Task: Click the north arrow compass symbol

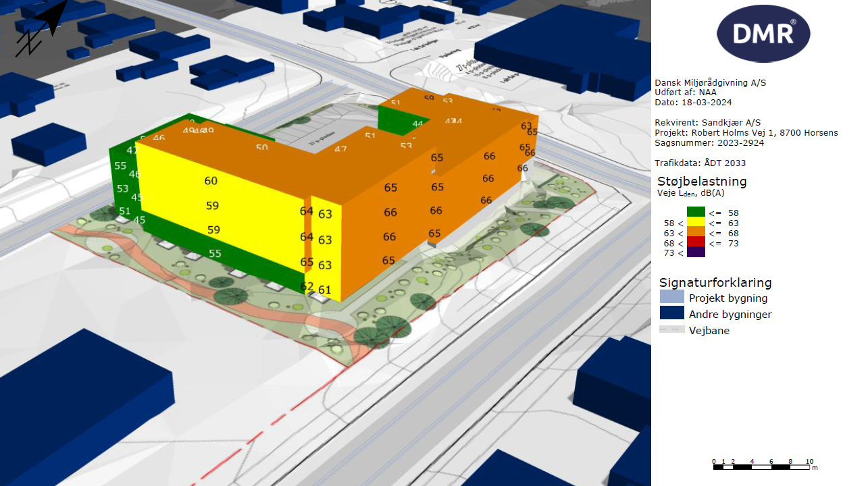Action: click(42, 28)
